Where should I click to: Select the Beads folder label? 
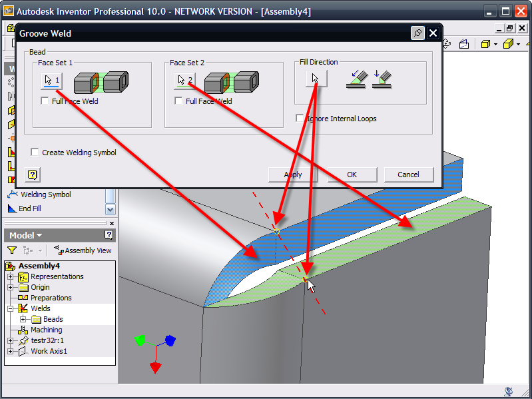click(53, 319)
